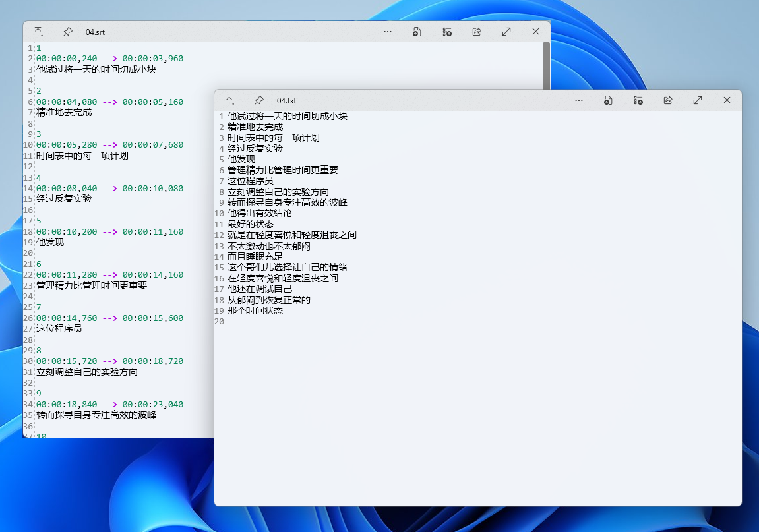The height and width of the screenshot is (532, 759).
Task: Click the 04.srt title text
Action: [x=95, y=32]
